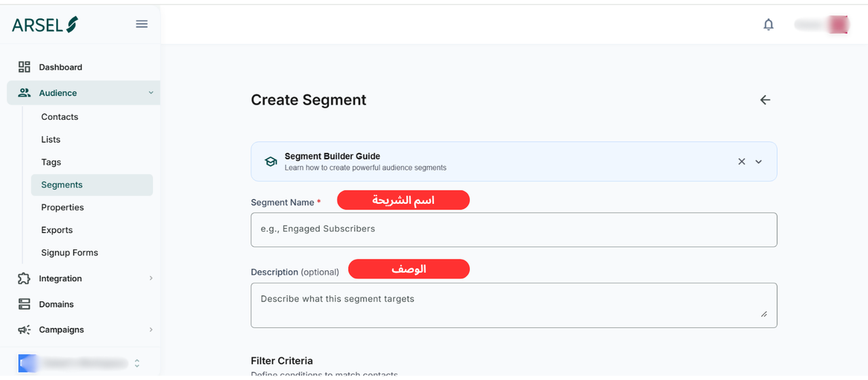This screenshot has width=868, height=380.
Task: Go back using the arrow icon
Action: point(765,100)
